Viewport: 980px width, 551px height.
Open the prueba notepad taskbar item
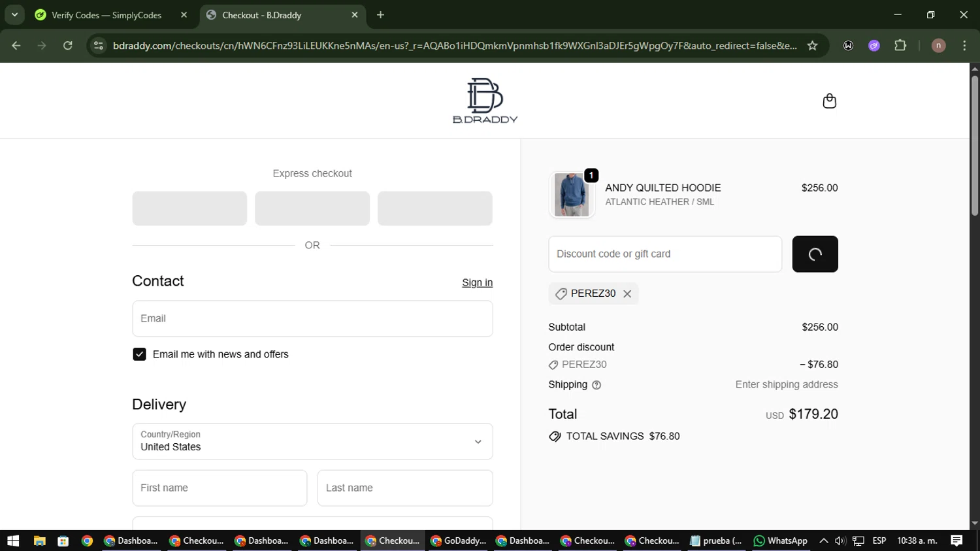716,541
